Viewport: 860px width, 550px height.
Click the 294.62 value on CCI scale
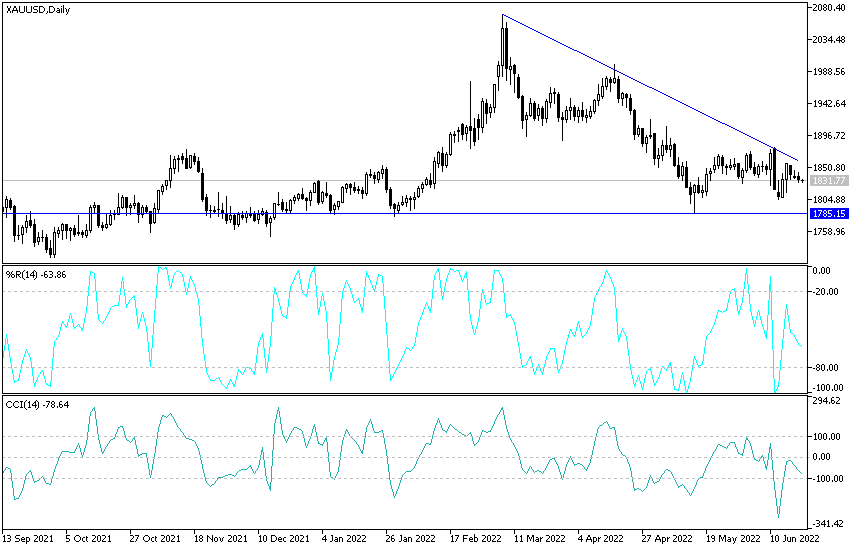coord(827,401)
